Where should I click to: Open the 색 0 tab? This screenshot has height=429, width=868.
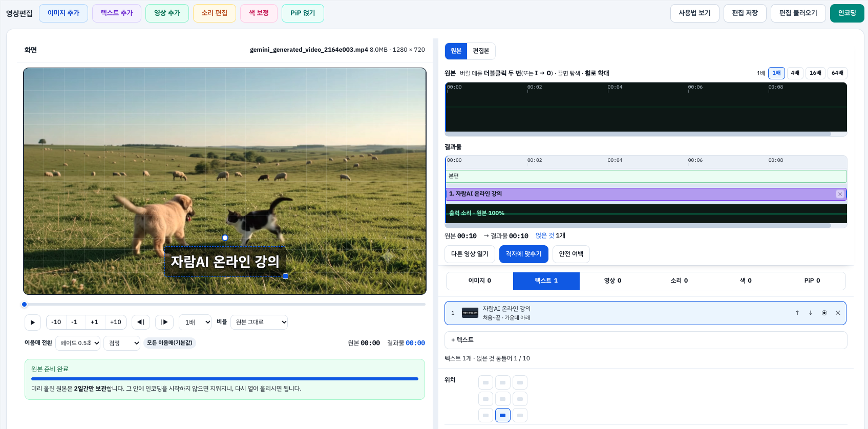click(746, 281)
